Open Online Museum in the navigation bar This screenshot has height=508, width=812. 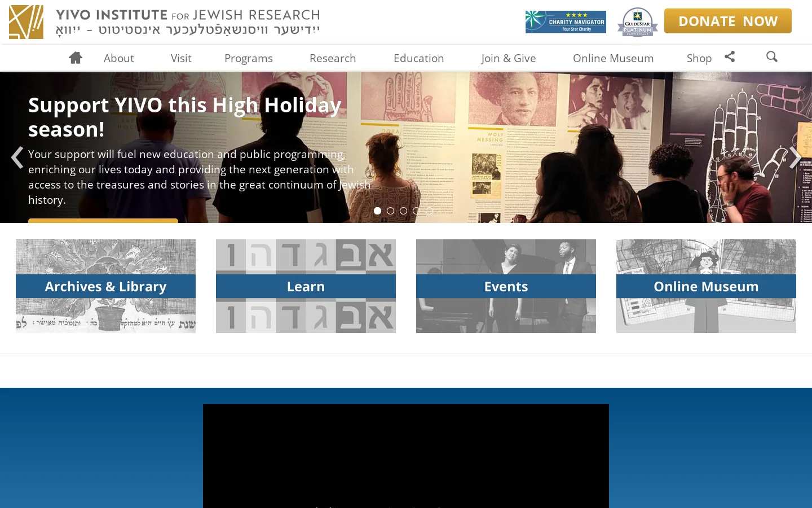point(614,58)
